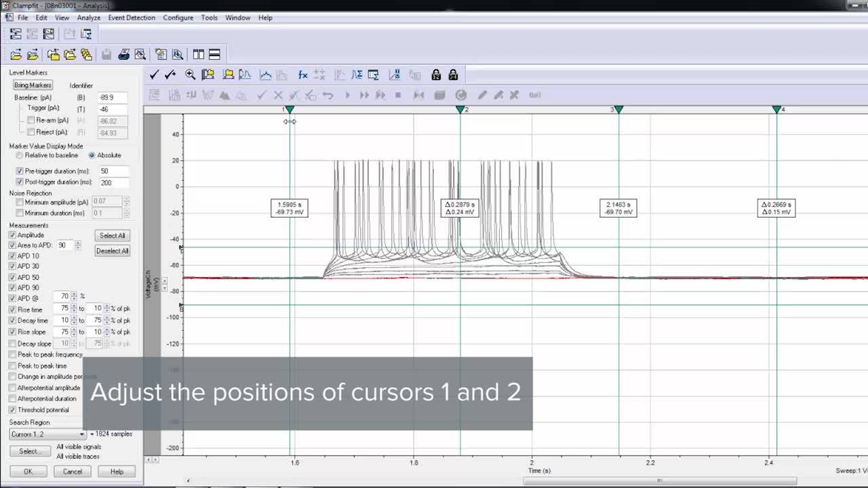
Task: Select the side-by-side tile windows icon
Action: (x=199, y=54)
